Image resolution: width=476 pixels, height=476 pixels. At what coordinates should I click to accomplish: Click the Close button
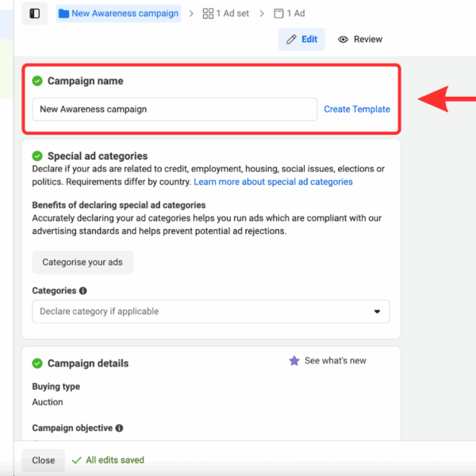[44, 460]
